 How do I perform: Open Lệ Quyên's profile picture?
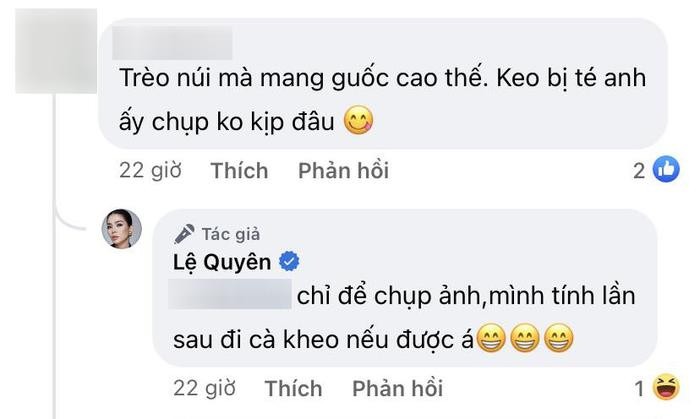pyautogui.click(x=124, y=230)
